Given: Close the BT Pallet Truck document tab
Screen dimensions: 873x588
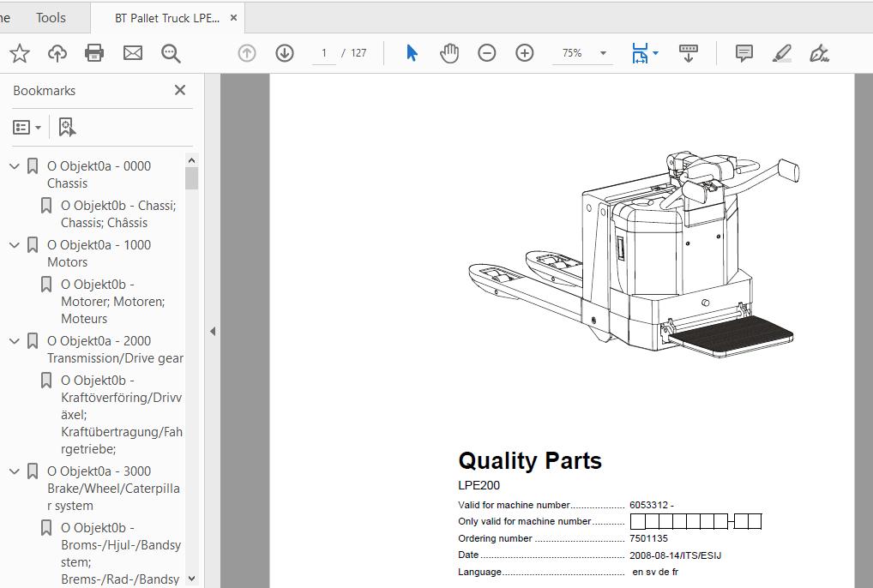Looking at the screenshot, I should click(x=234, y=18).
